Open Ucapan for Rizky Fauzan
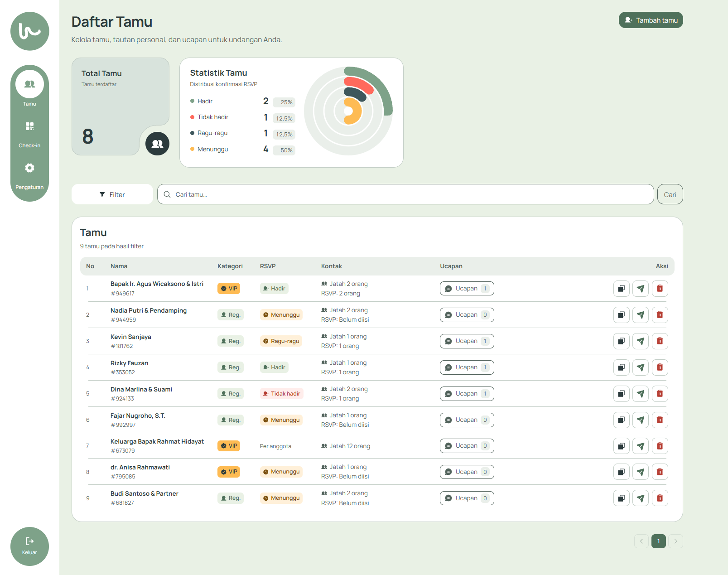 467,367
